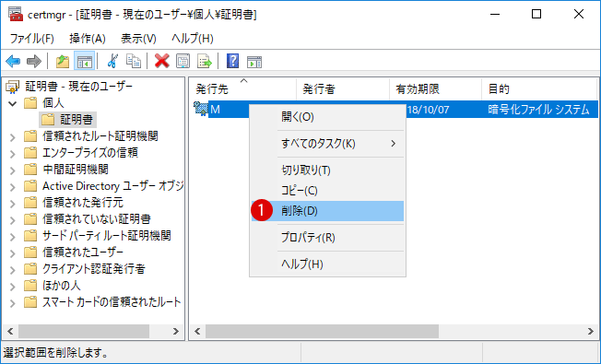Click the 18/10/07 expiration date cell

click(x=428, y=110)
